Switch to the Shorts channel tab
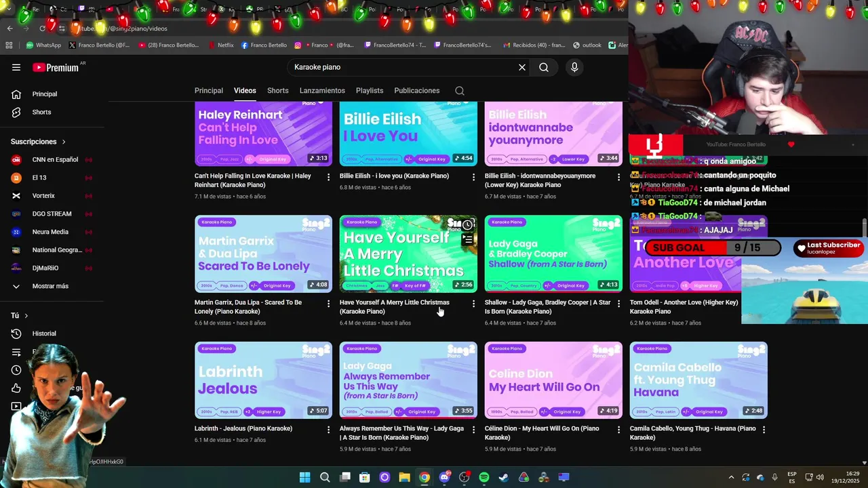The height and width of the screenshot is (488, 868). pos(277,91)
